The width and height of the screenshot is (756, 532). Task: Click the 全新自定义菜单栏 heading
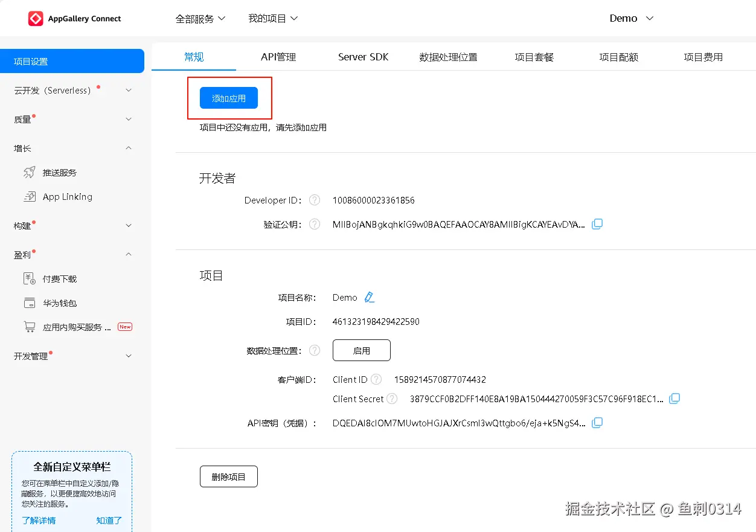(x=72, y=467)
